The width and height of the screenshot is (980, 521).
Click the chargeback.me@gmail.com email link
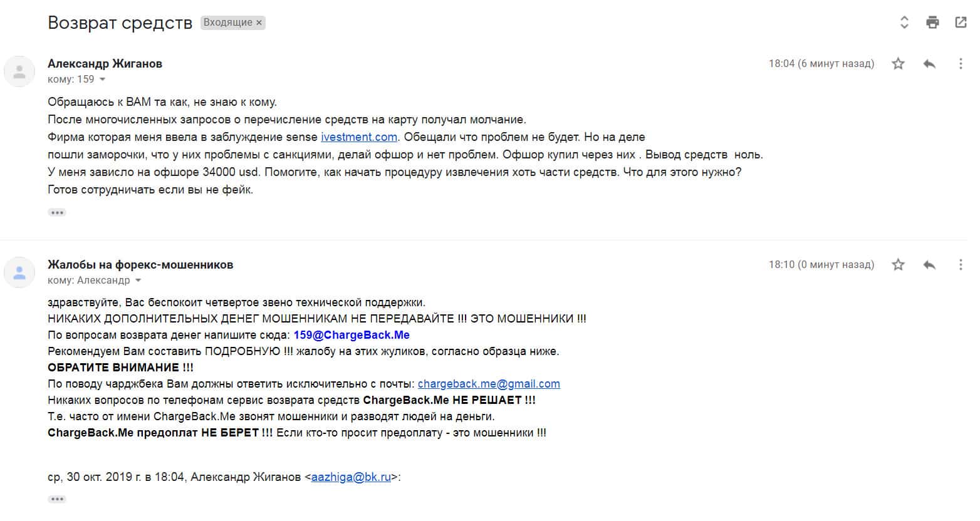pos(489,384)
